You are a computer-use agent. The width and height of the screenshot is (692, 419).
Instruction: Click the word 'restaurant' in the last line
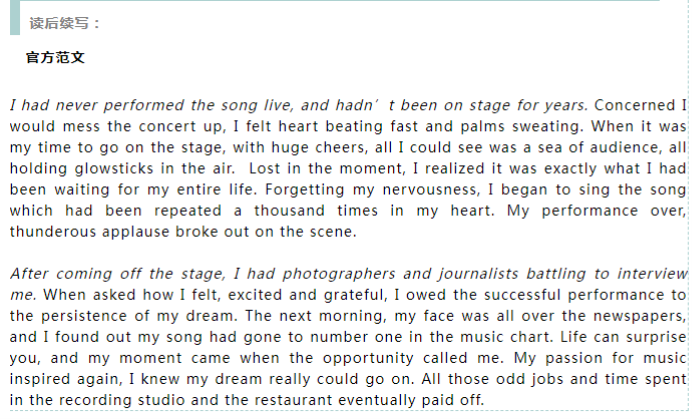pos(293,400)
